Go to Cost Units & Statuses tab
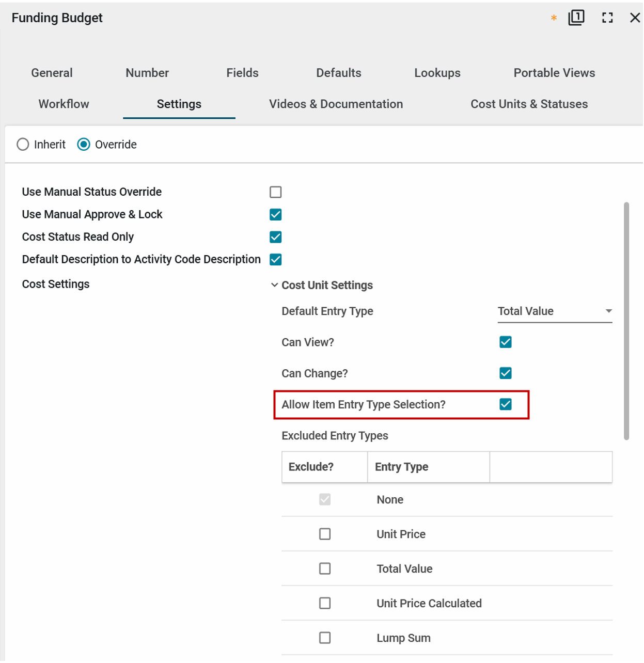644x663 pixels. pos(529,104)
